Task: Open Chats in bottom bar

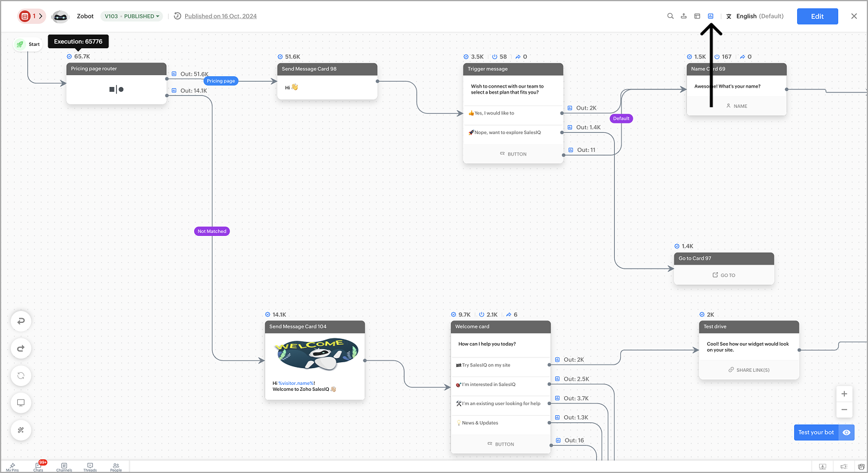Action: coord(38,467)
